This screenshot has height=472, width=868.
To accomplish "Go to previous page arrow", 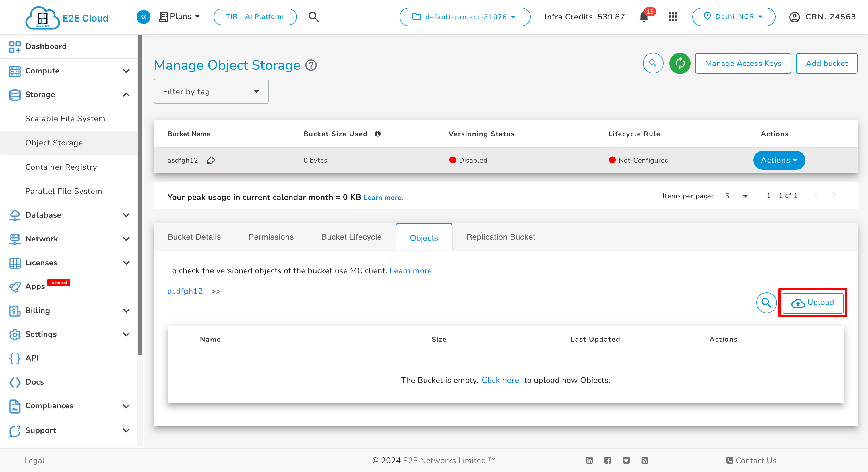I will click(x=815, y=195).
